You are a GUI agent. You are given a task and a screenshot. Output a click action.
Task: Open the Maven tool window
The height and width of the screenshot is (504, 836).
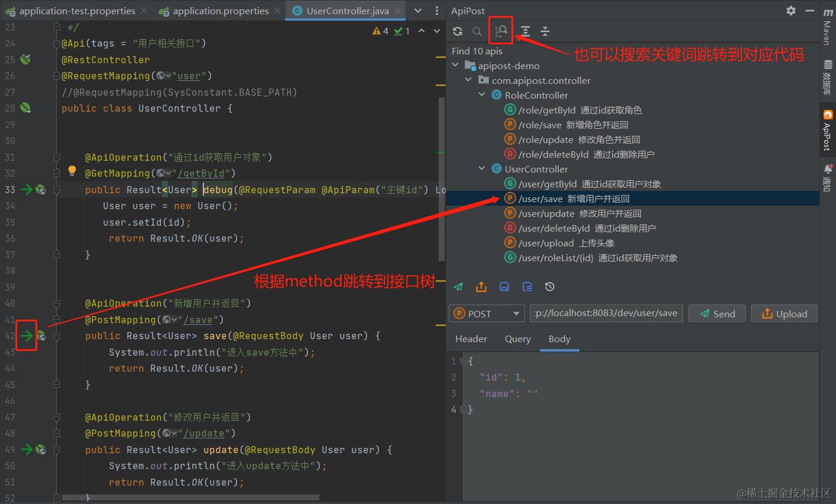[828, 27]
